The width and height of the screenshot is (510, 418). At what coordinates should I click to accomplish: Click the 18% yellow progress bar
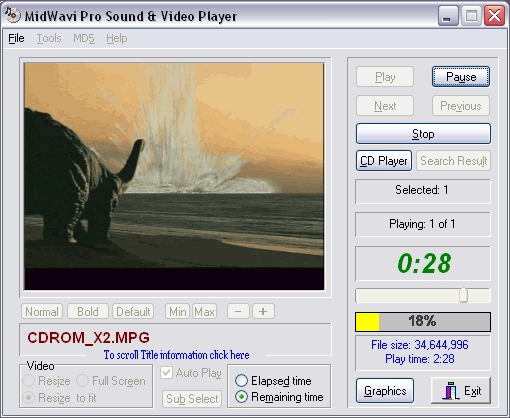pos(423,322)
